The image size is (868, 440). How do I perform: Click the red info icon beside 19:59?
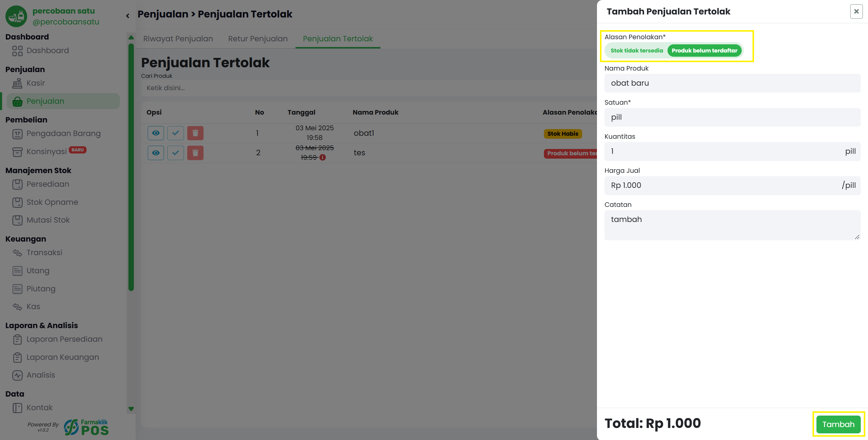[x=323, y=157]
